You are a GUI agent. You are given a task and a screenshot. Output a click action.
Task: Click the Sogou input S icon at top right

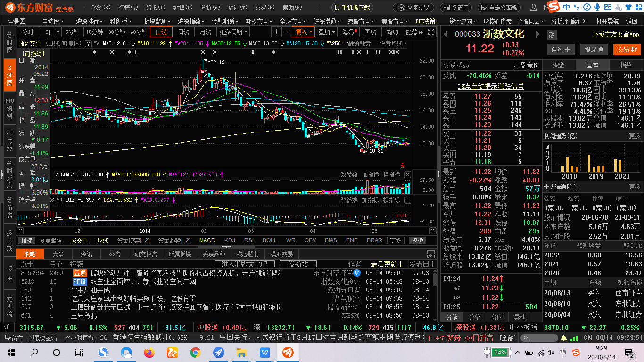click(554, 7)
